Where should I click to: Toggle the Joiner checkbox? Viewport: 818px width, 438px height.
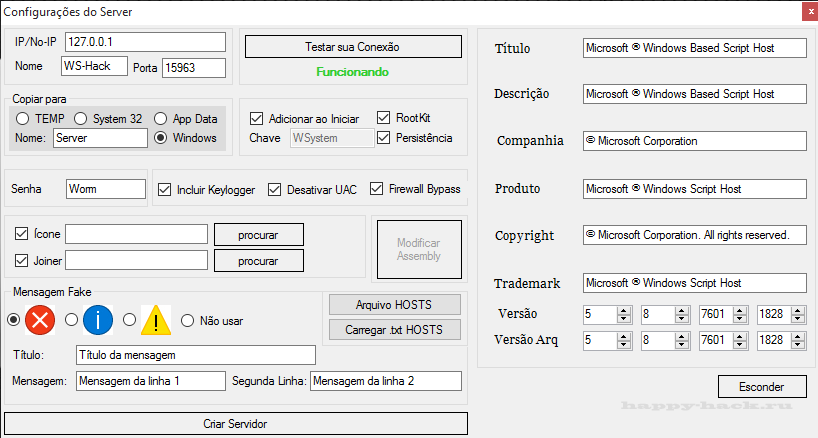tap(21, 260)
